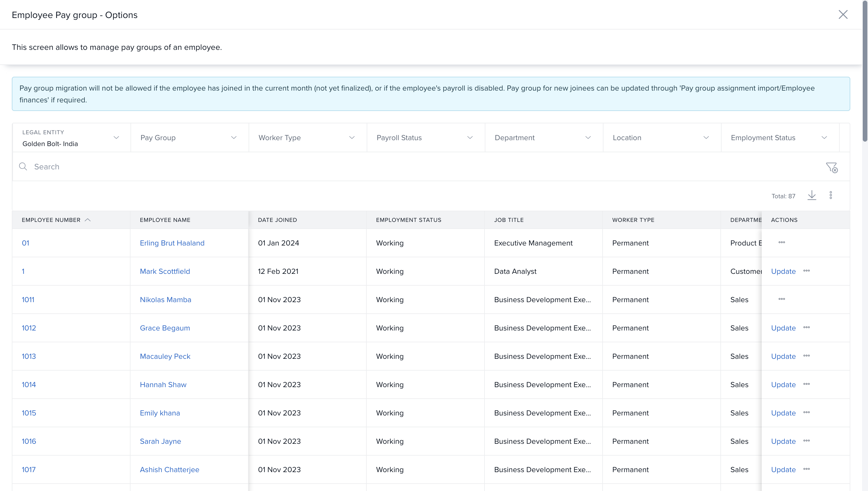Open Macauley Peck employee profile link
868x491 pixels.
165,356
